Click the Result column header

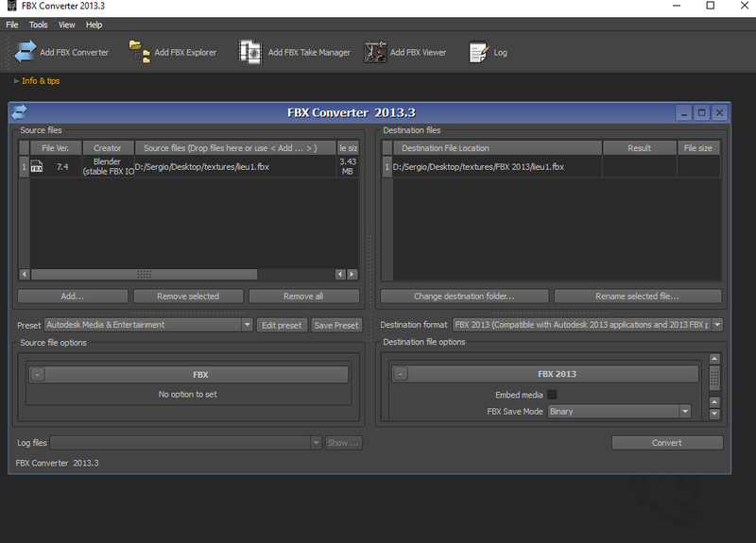click(640, 148)
